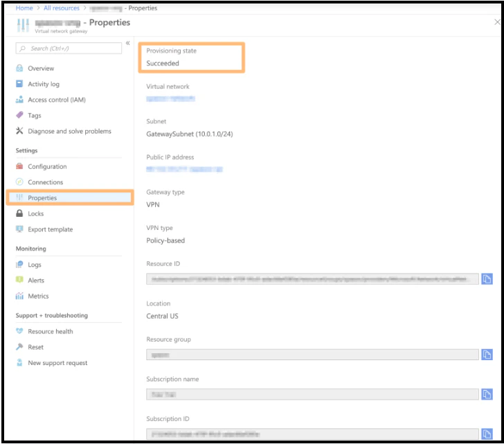
Task: Open the Reset option
Action: pos(35,347)
